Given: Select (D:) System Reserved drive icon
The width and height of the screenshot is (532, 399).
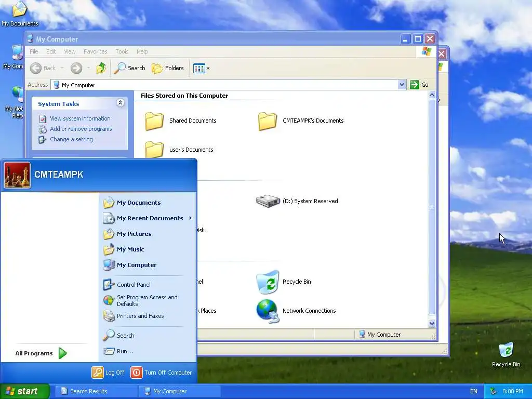Looking at the screenshot, I should 268,201.
